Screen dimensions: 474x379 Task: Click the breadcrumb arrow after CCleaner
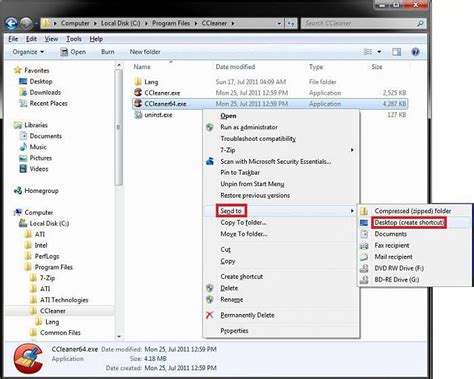coord(233,23)
